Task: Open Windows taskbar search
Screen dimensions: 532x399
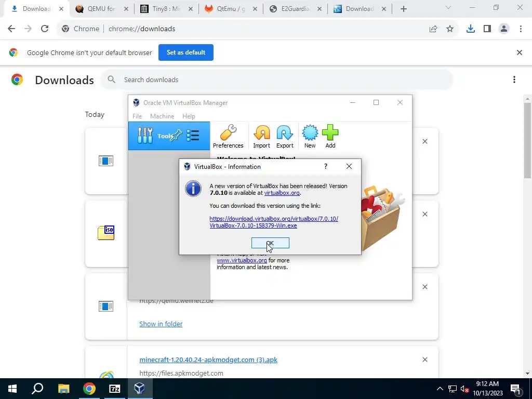Action: [x=37, y=389]
